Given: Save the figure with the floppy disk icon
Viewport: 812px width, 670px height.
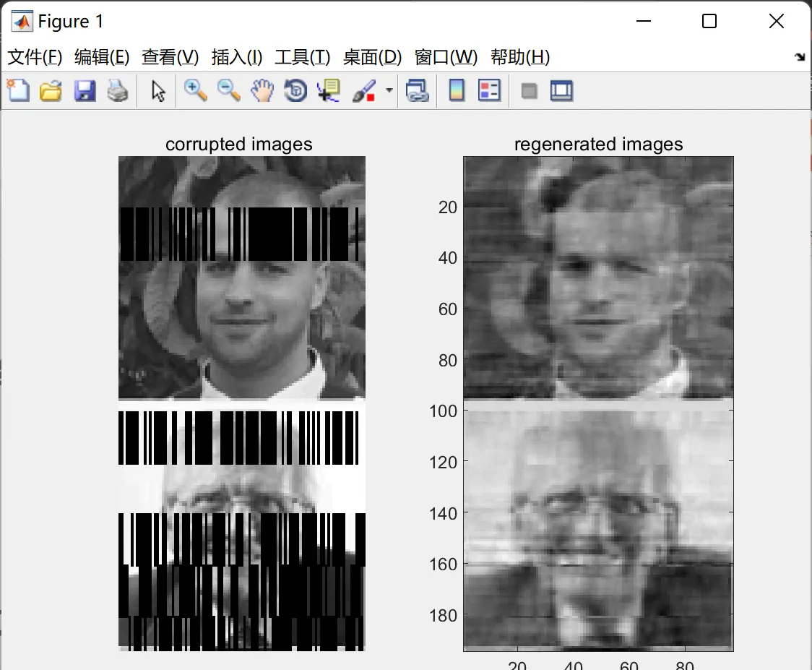Looking at the screenshot, I should coord(85,90).
